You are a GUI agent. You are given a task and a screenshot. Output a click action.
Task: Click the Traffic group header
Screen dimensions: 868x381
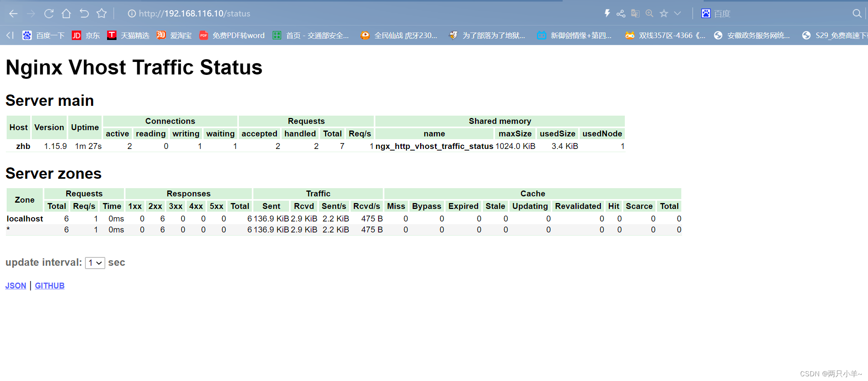[x=318, y=194]
